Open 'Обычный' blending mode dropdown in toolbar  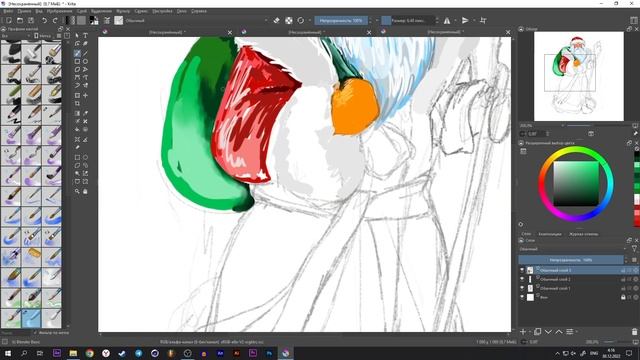tap(198, 20)
